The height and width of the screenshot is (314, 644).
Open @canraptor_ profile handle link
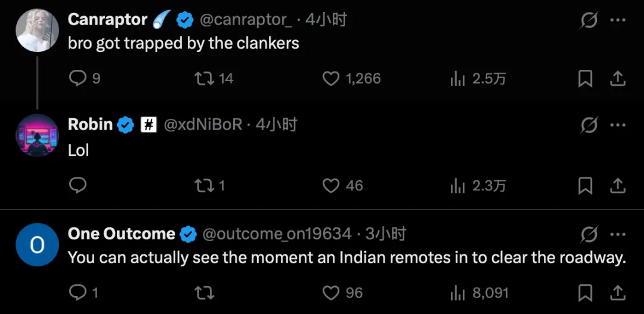245,20
